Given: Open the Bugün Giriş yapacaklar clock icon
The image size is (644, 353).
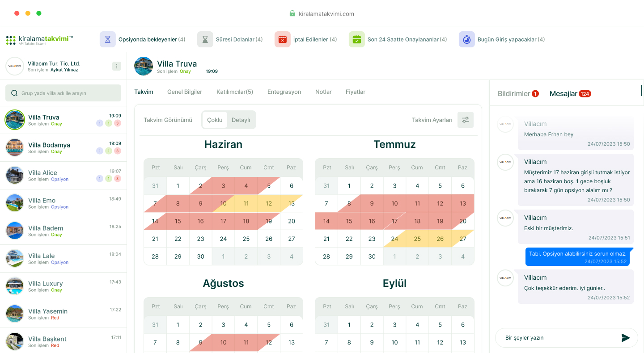Looking at the screenshot, I should click(x=466, y=39).
